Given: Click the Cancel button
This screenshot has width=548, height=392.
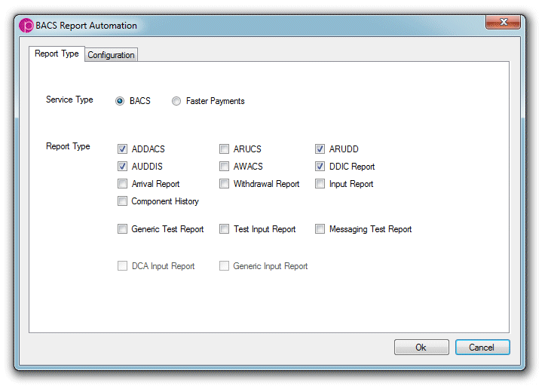Looking at the screenshot, I should pos(482,348).
